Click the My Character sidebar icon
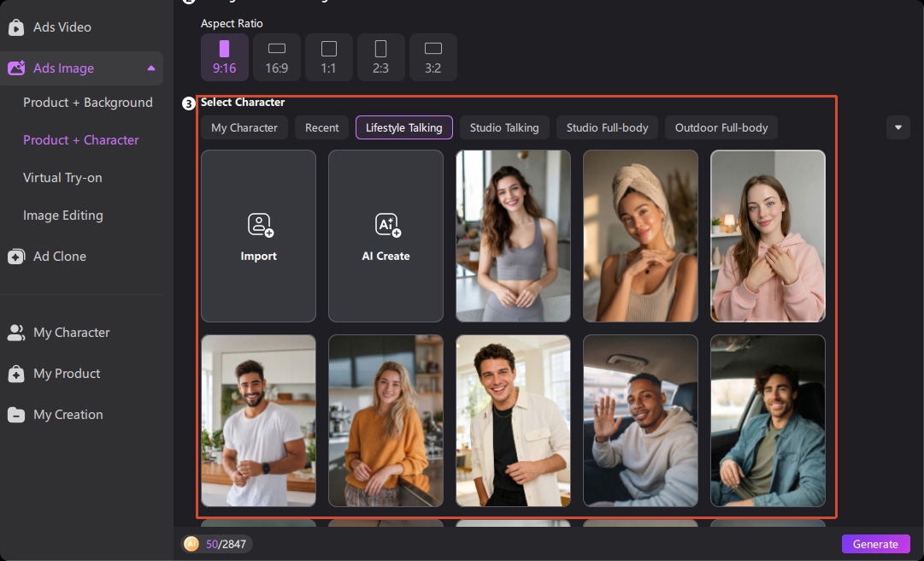This screenshot has height=561, width=924. click(x=16, y=333)
